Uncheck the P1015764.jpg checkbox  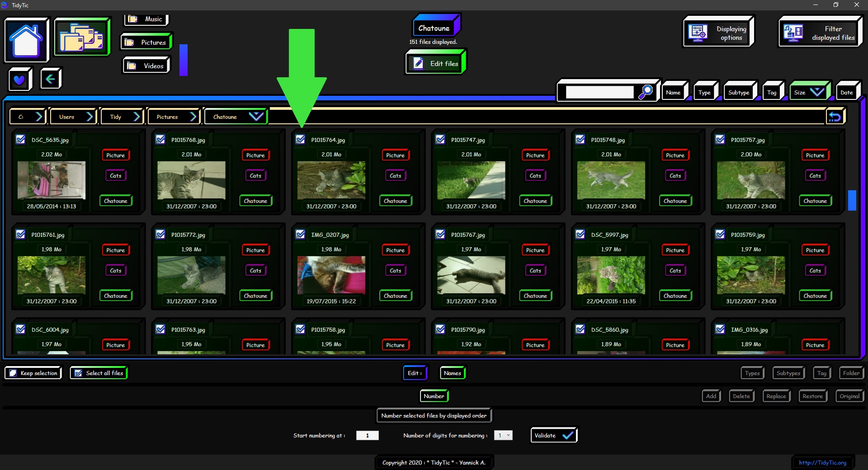300,140
